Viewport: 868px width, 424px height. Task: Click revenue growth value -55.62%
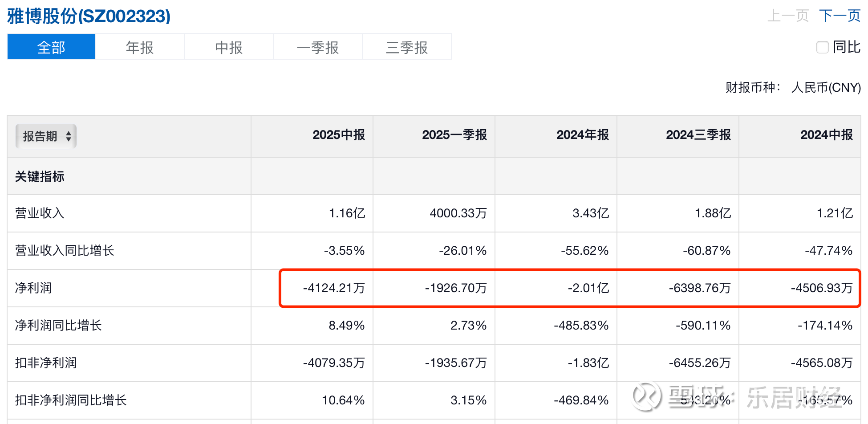click(x=585, y=251)
